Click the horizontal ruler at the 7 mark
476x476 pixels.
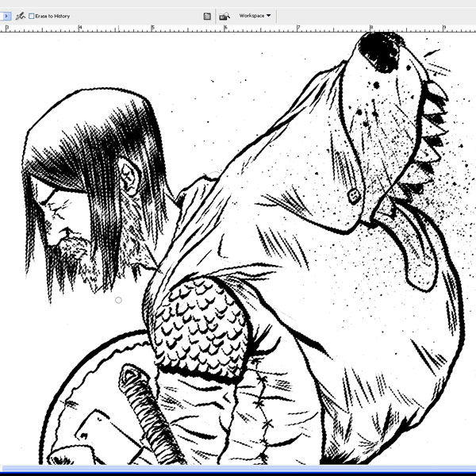click(x=297, y=28)
